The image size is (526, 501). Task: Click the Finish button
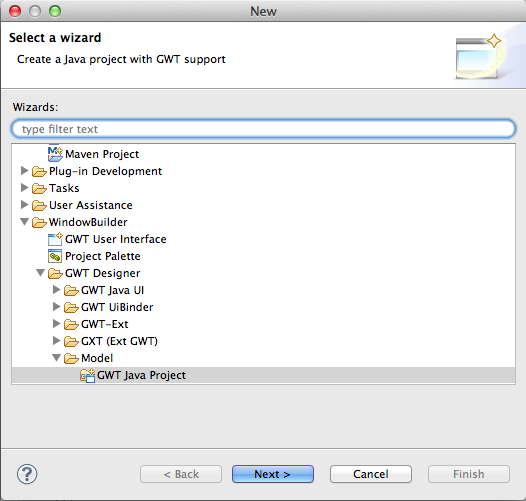[x=469, y=474]
